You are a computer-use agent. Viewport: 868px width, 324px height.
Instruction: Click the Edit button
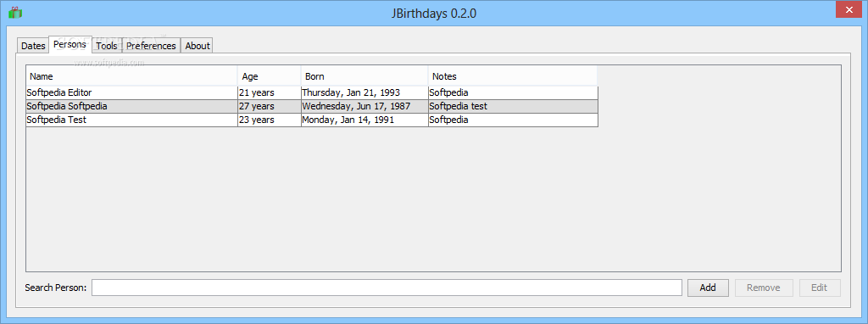pos(820,288)
